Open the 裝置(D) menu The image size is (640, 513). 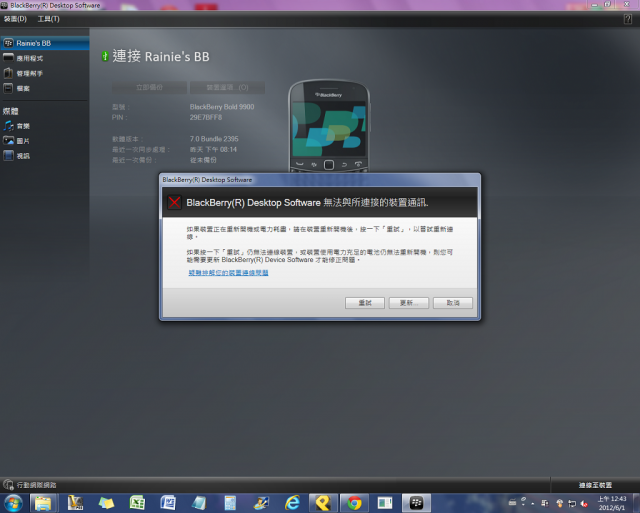coord(16,19)
